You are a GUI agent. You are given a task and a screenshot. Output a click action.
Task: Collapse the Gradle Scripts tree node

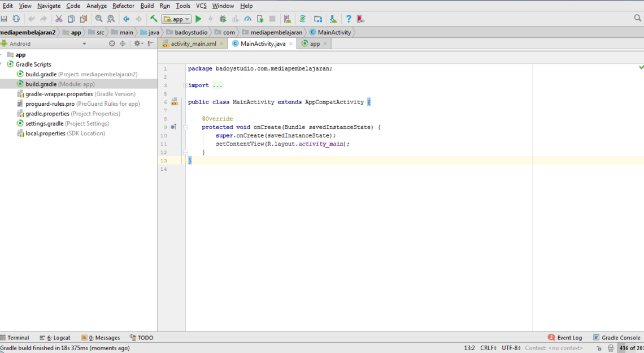(2, 64)
